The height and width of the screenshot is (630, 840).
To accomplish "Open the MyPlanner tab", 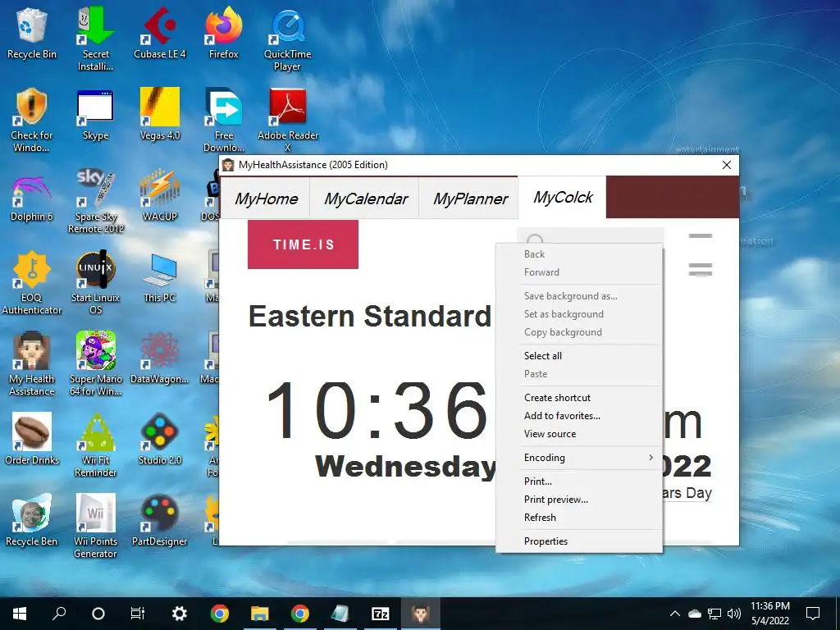I will [470, 199].
